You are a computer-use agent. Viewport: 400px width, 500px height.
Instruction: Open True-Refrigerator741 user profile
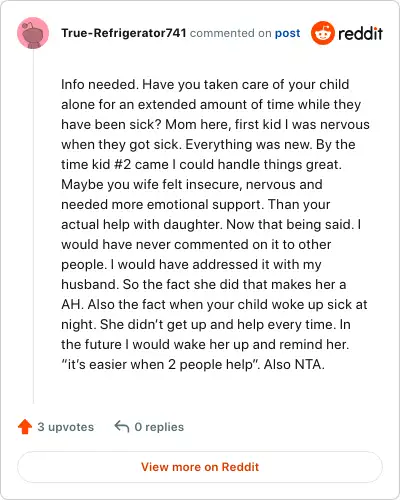(x=123, y=33)
